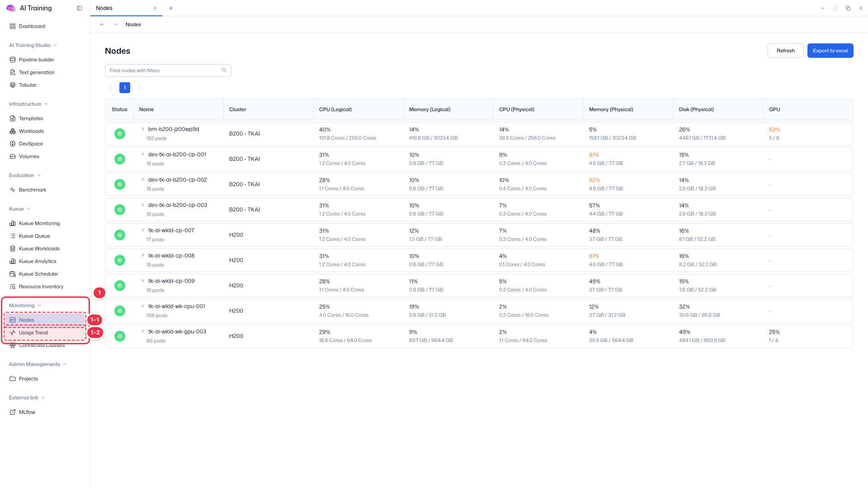868x488 pixels.
Task: Collapse AI Training Studio section
Action: click(33, 45)
